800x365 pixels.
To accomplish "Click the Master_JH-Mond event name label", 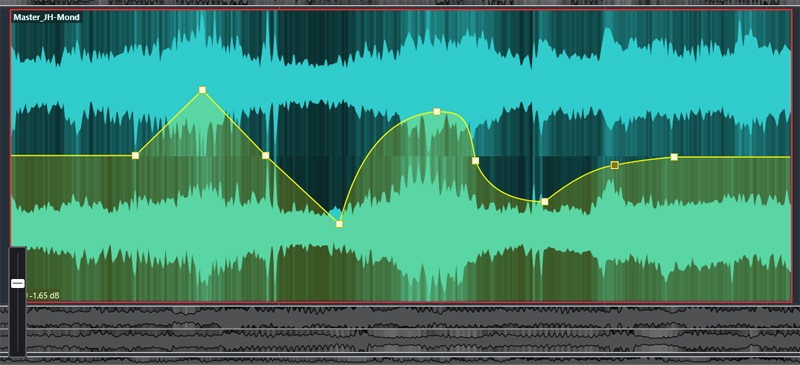I will click(46, 17).
